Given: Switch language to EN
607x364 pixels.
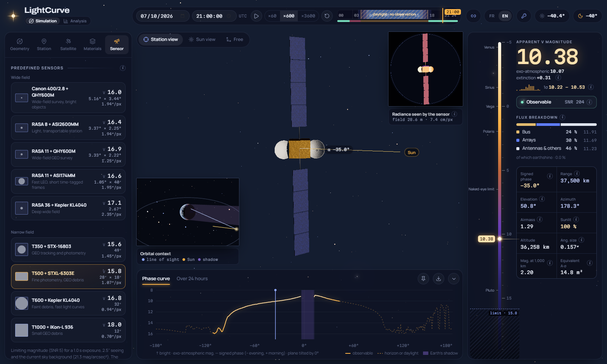Looking at the screenshot, I should point(505,16).
